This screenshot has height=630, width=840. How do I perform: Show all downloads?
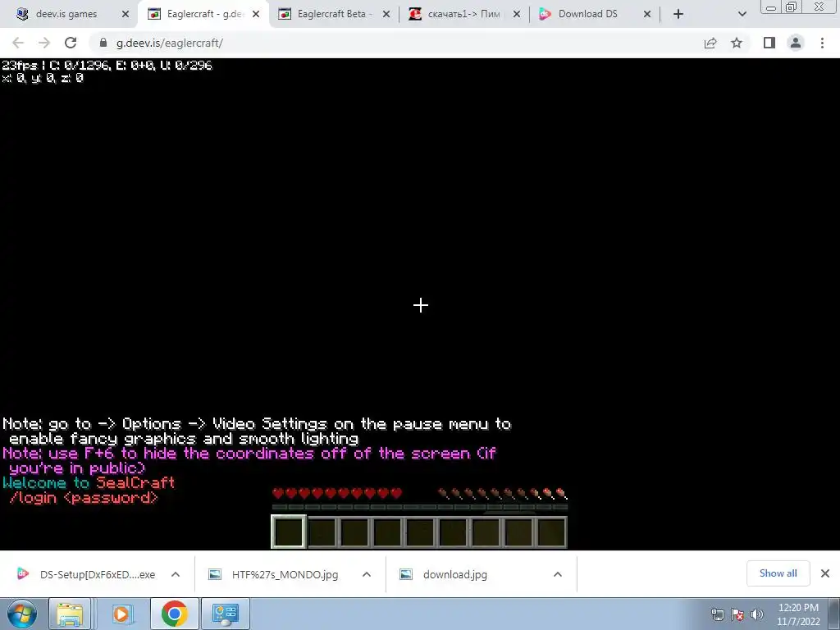pyautogui.click(x=778, y=573)
